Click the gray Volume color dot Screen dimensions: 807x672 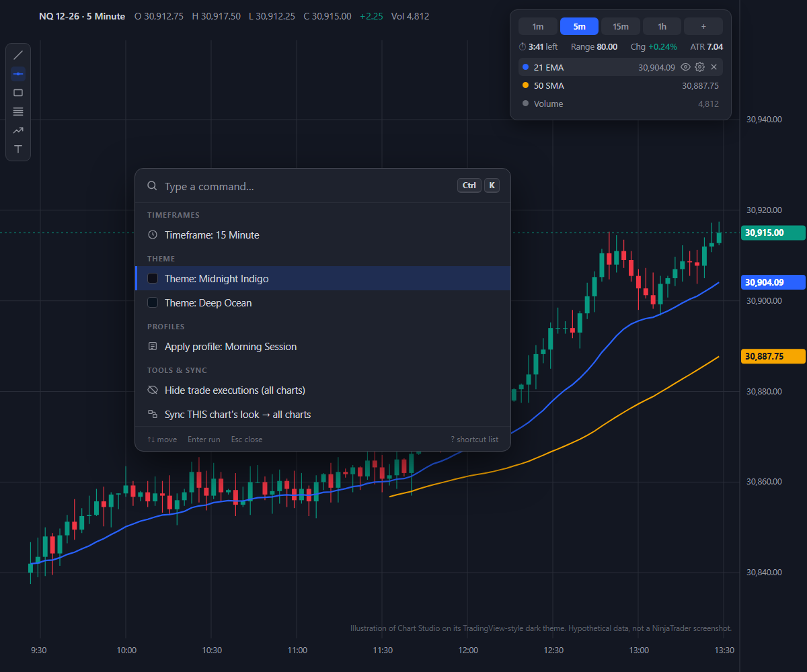coord(525,103)
